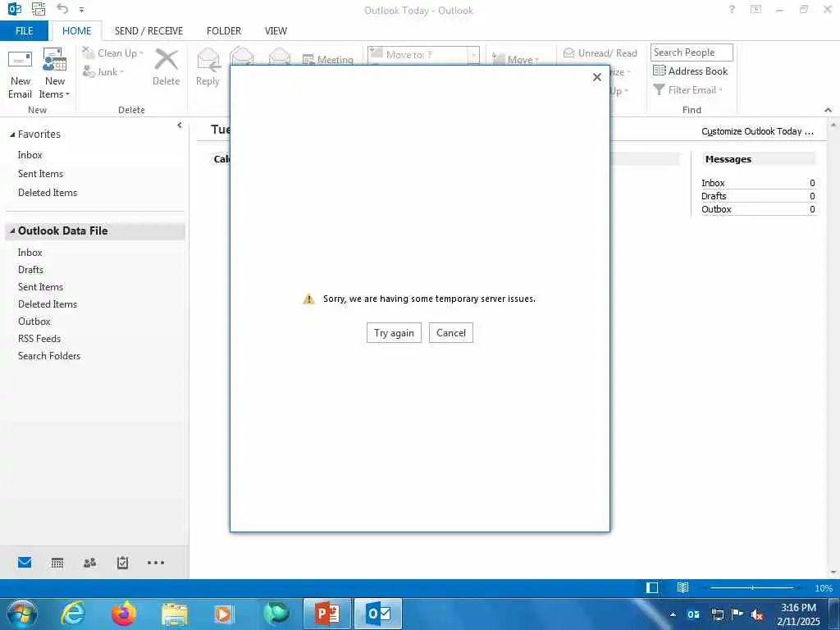The height and width of the screenshot is (630, 840).
Task: Click the Calendar navigation icon
Action: click(x=57, y=563)
